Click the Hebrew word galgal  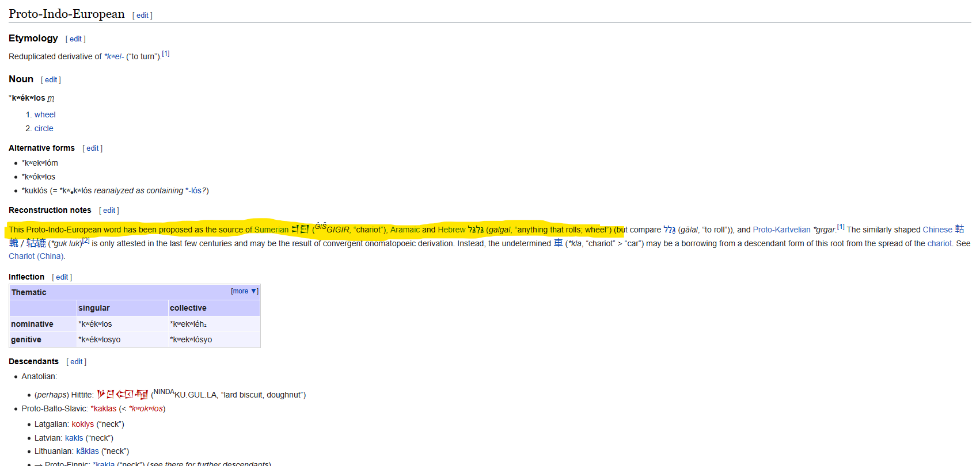(476, 230)
